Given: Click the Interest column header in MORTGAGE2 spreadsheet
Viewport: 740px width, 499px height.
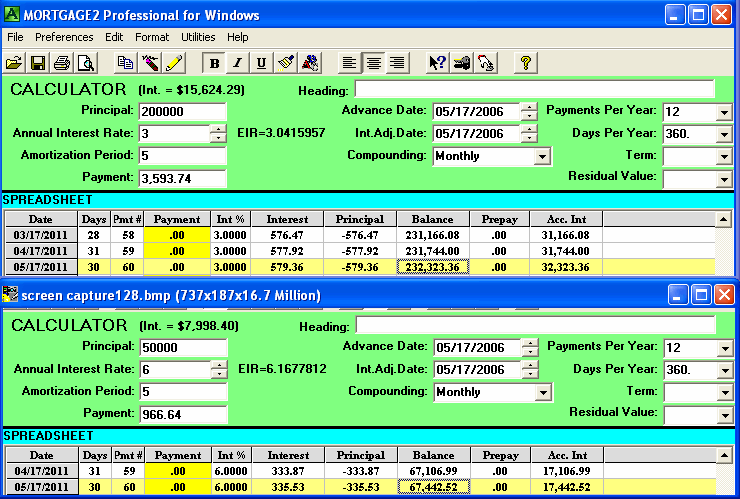Looking at the screenshot, I should tap(287, 219).
